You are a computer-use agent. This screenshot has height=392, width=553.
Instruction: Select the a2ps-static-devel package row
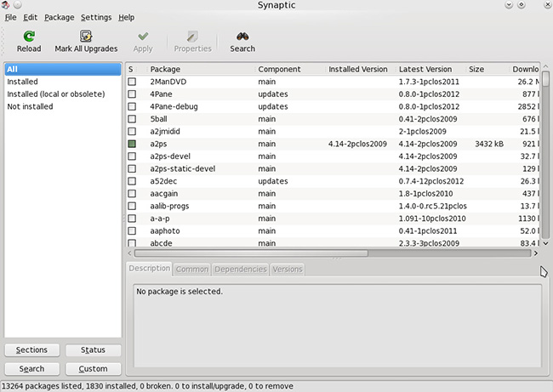(x=333, y=169)
